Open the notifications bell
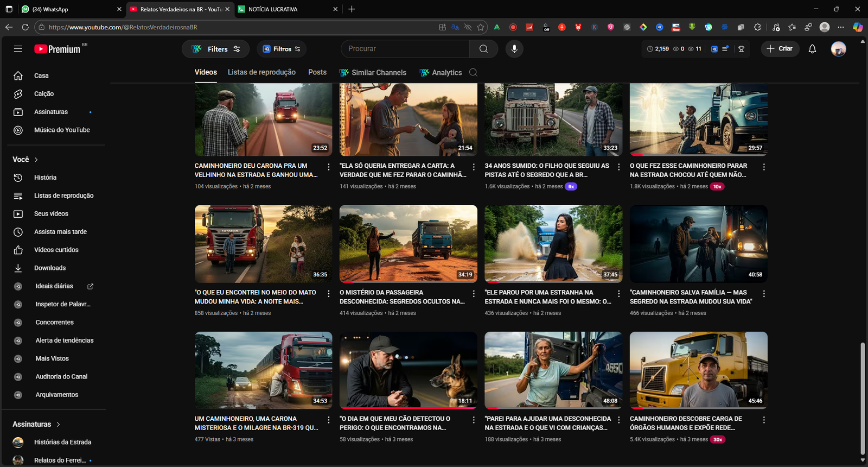 [x=812, y=49]
